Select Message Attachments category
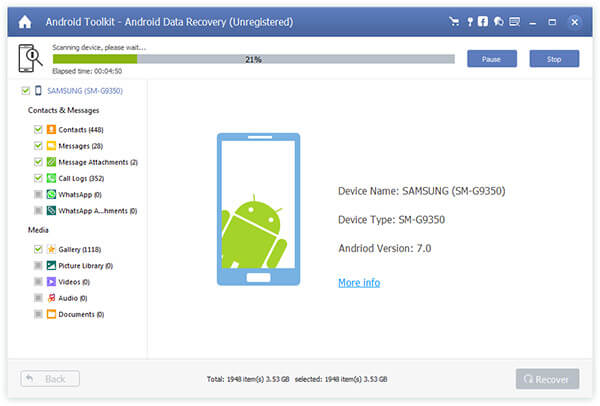This screenshot has width=600, height=406. coord(97,162)
